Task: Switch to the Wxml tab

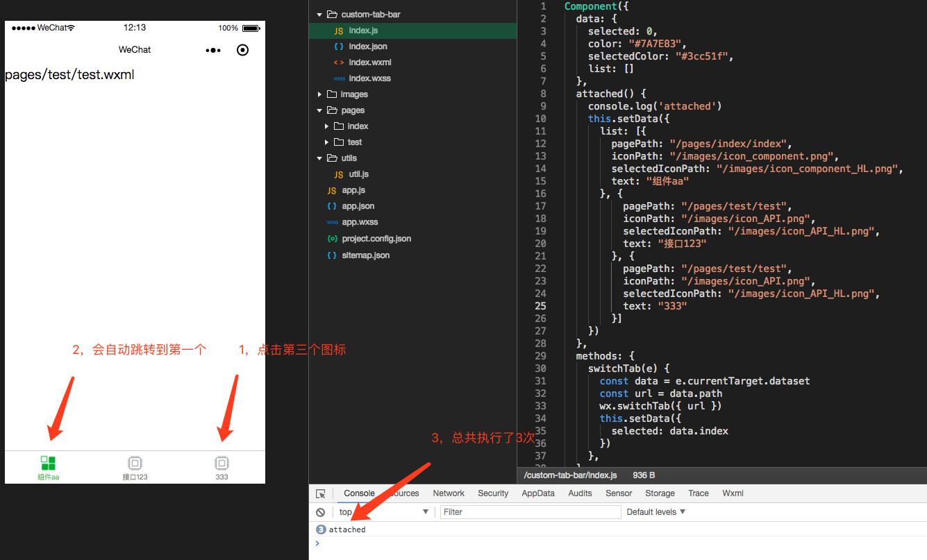Action: (733, 493)
